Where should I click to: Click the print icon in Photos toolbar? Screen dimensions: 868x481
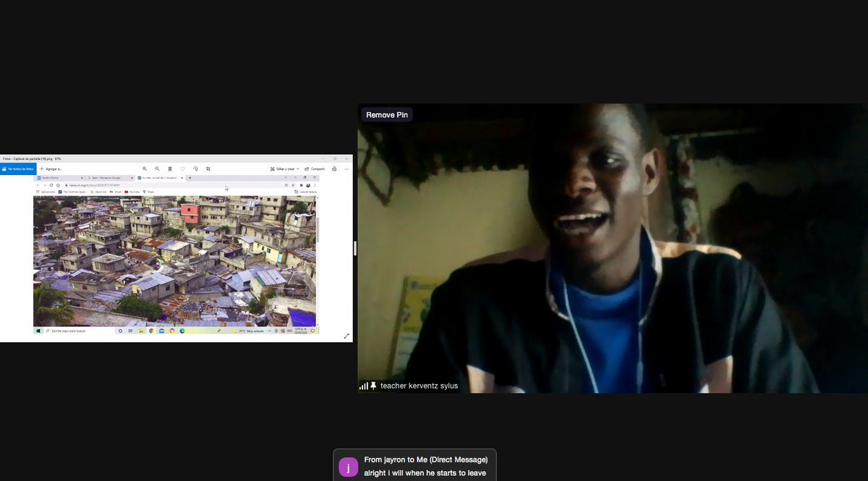334,169
